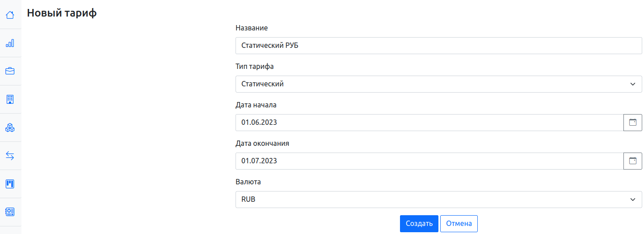Focus the Название text field
Viewport: 644px width, 234px height.
tap(438, 46)
